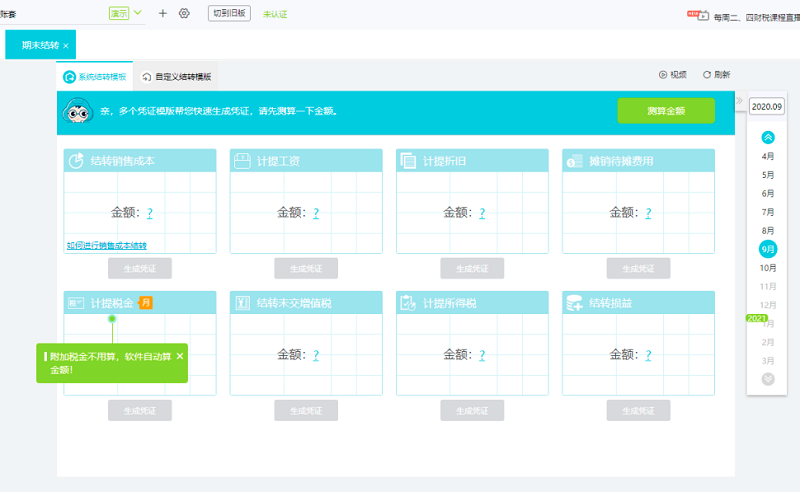This screenshot has width=800, height=492.
Task: Click the 测算金额 green button
Action: click(666, 111)
